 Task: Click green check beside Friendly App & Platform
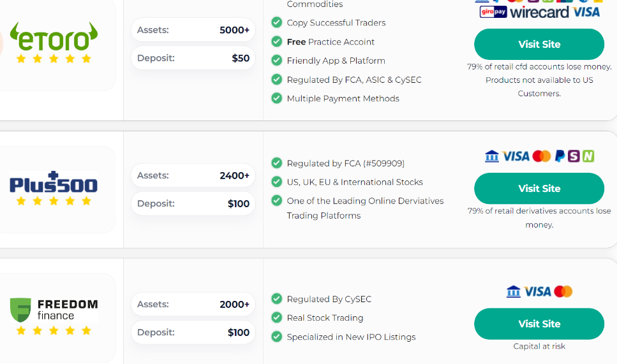(277, 60)
